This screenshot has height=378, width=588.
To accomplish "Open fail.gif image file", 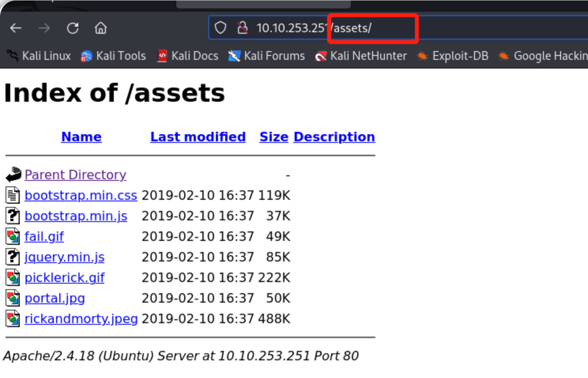I will [x=44, y=237].
